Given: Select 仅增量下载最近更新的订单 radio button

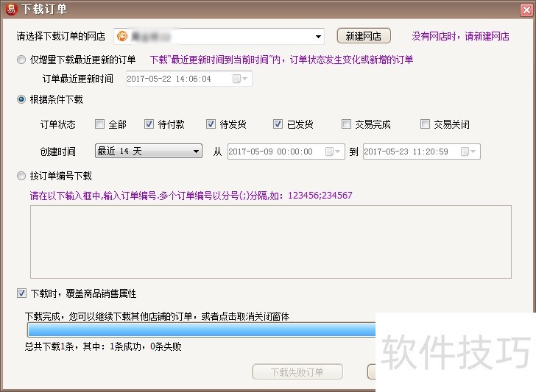Looking at the screenshot, I should [21, 60].
